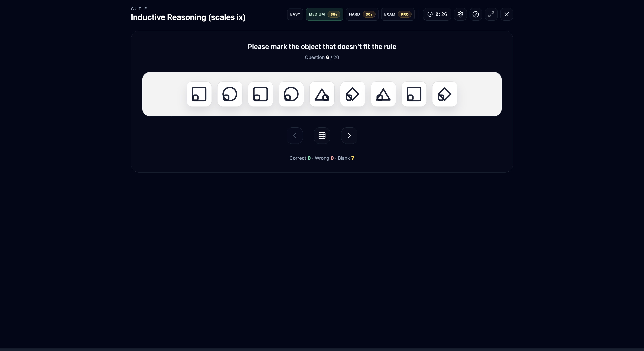644x351 pixels.
Task: Close the test with the X icon
Action: [506, 14]
